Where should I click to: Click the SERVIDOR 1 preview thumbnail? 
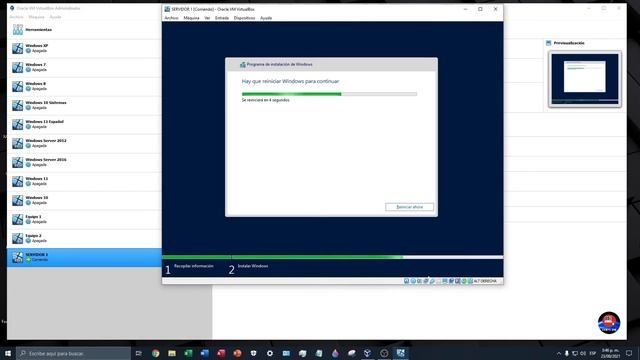[x=584, y=79]
